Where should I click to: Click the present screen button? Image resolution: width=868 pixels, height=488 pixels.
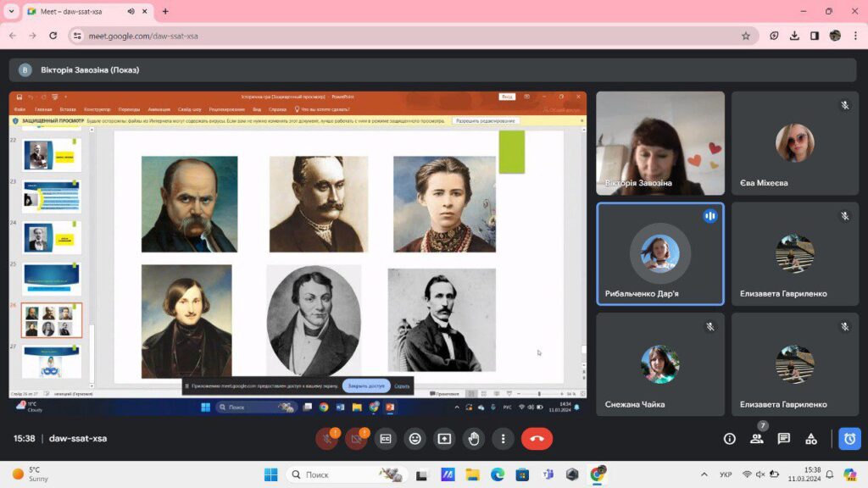click(x=444, y=439)
